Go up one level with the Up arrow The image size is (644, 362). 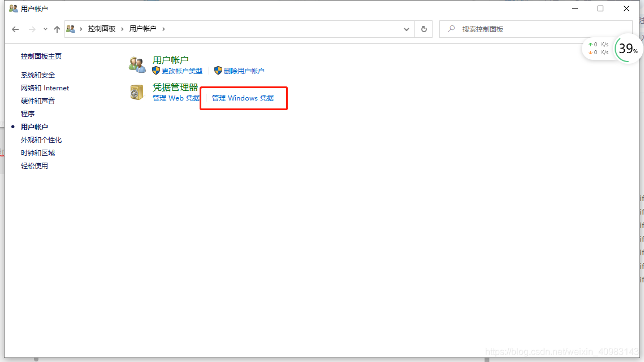pyautogui.click(x=57, y=29)
